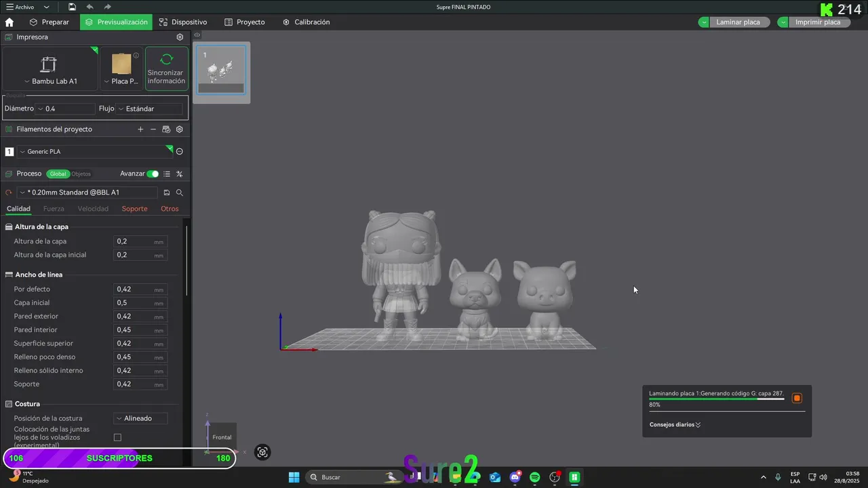Click the redo arrow icon
Image resolution: width=868 pixels, height=488 pixels.
pos(108,7)
